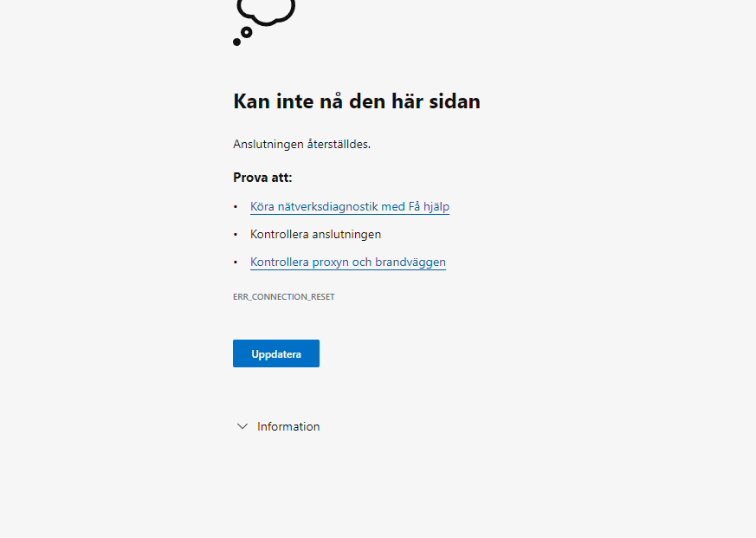Click the ERR_CONNECTION_RESET error code
The width and height of the screenshot is (756, 538).
(283, 297)
